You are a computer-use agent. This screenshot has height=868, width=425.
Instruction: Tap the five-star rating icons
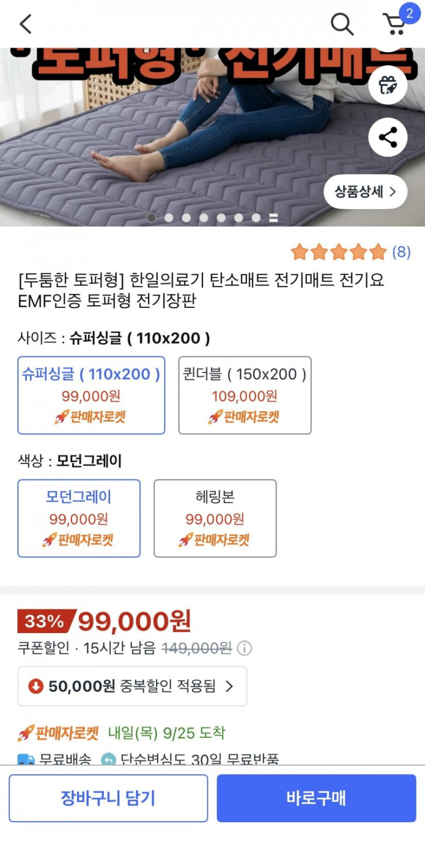coord(338,251)
